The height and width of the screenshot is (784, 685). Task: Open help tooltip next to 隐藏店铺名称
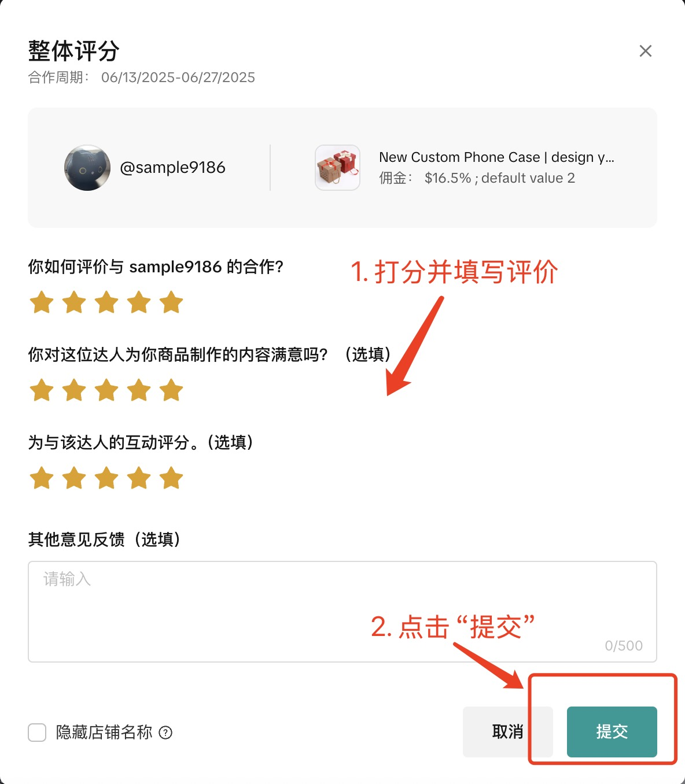(165, 733)
